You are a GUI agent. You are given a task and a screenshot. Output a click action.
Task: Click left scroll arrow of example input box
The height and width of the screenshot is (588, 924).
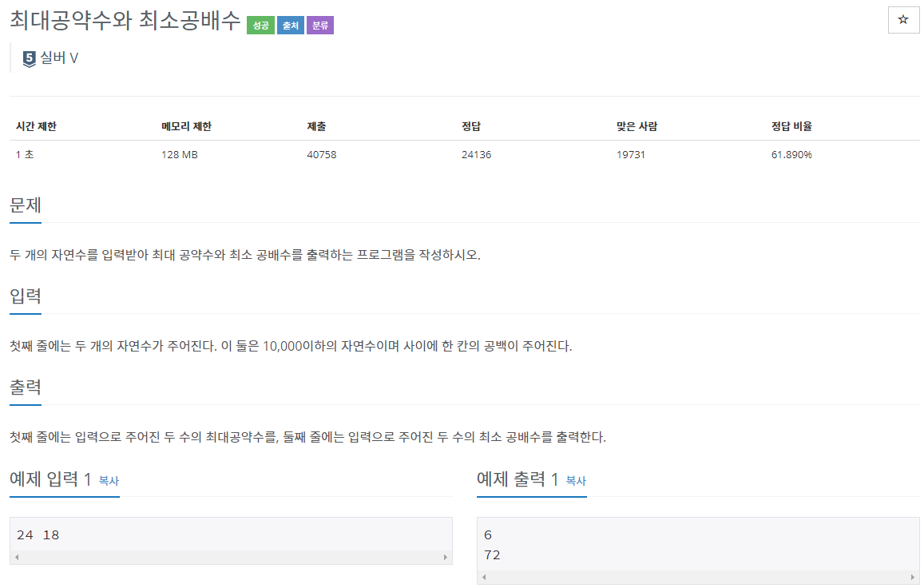[17, 558]
